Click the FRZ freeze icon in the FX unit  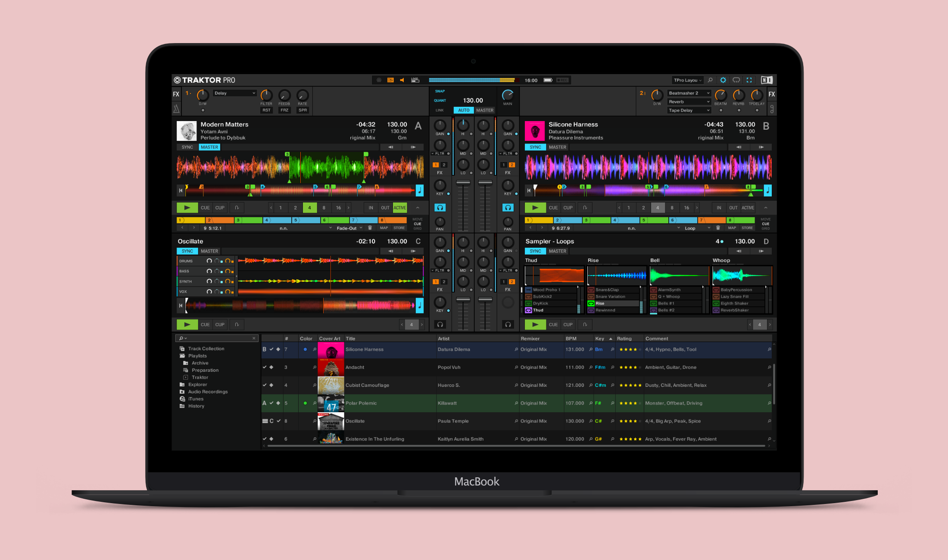click(x=284, y=110)
